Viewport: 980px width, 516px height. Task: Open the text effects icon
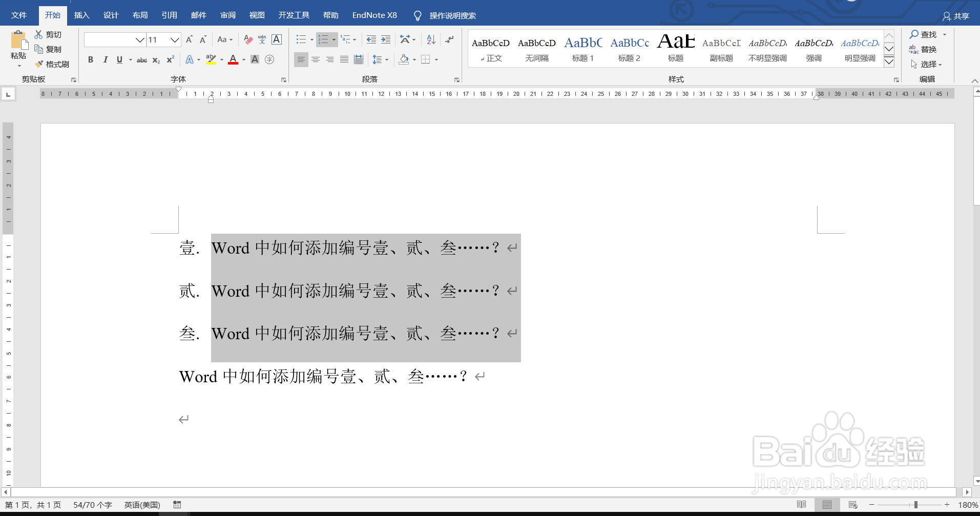click(x=190, y=59)
